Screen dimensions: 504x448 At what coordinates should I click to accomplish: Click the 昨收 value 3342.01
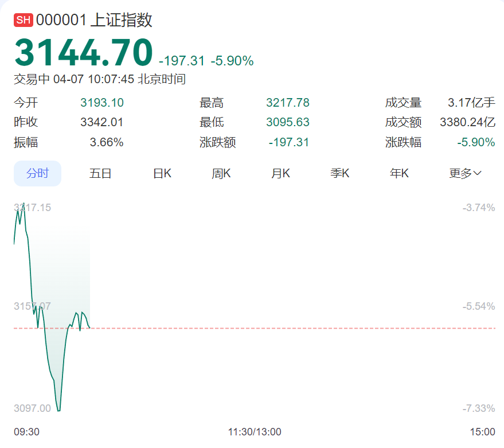[102, 123]
